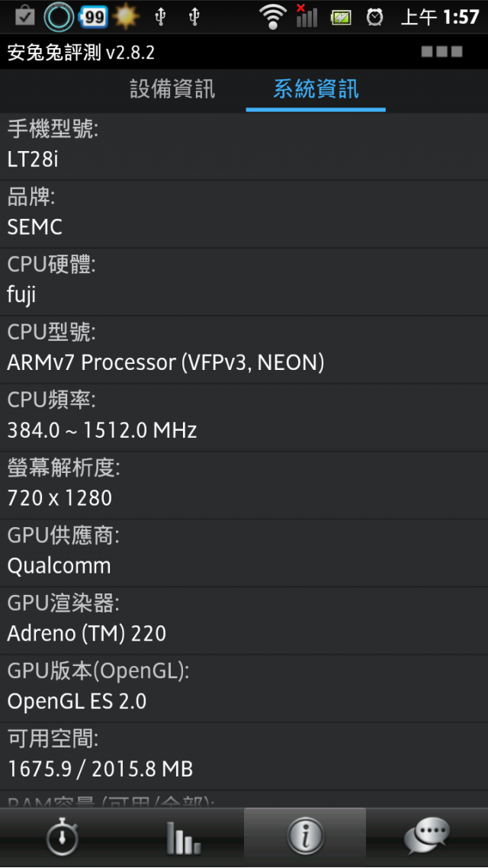Tap the Wi-Fi signal status icon

pos(273,17)
